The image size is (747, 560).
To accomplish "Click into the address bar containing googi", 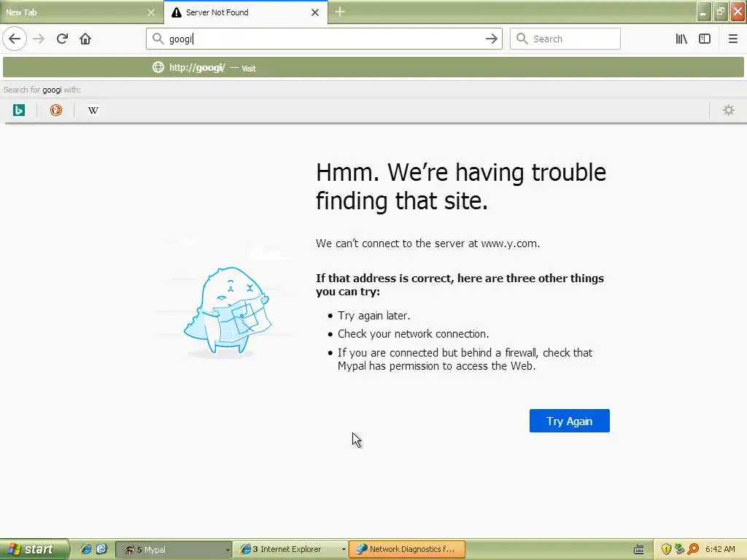I will tap(324, 39).
